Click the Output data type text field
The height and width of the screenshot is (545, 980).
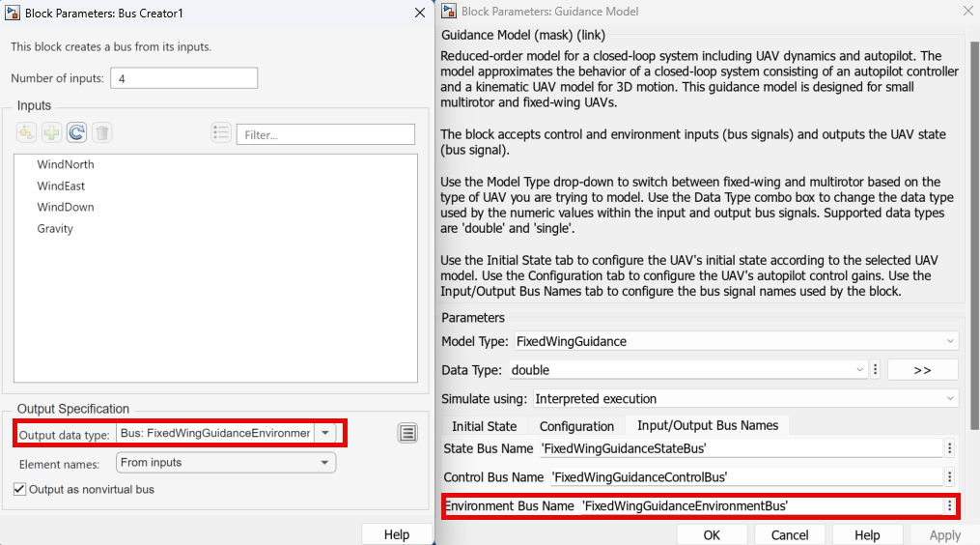pyautogui.click(x=215, y=433)
